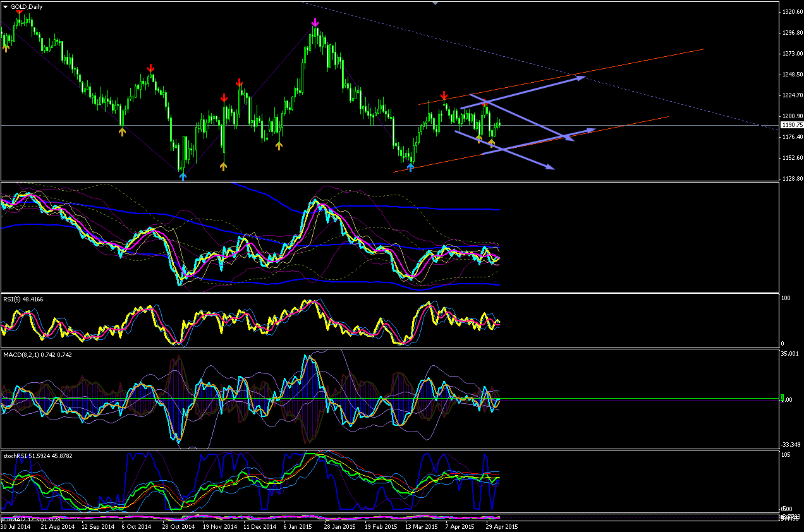Select the blue up arrow at the early-November 2014 low

[x=183, y=176]
